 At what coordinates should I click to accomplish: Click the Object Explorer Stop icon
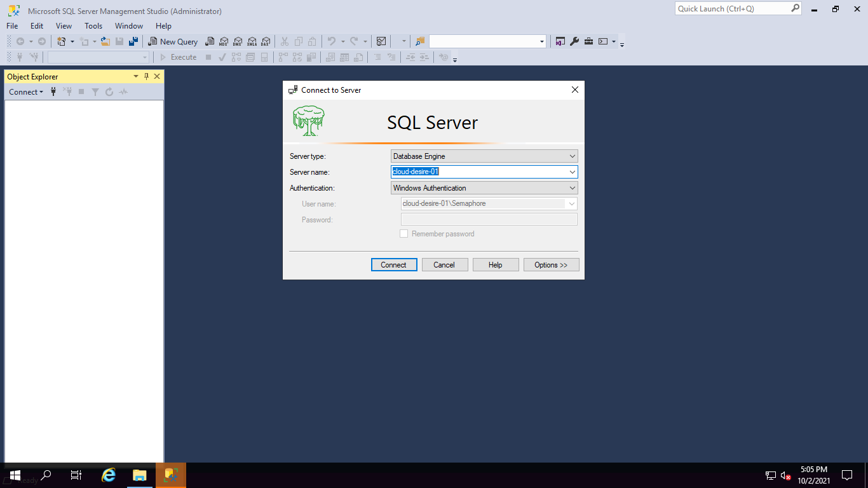click(x=81, y=92)
